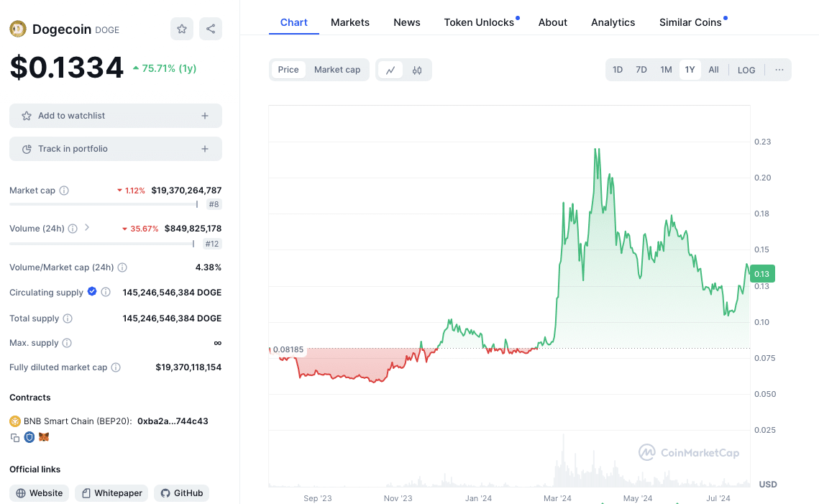Screen dimensions: 819x504
Task: Set chart range to 7D
Action: [641, 70]
